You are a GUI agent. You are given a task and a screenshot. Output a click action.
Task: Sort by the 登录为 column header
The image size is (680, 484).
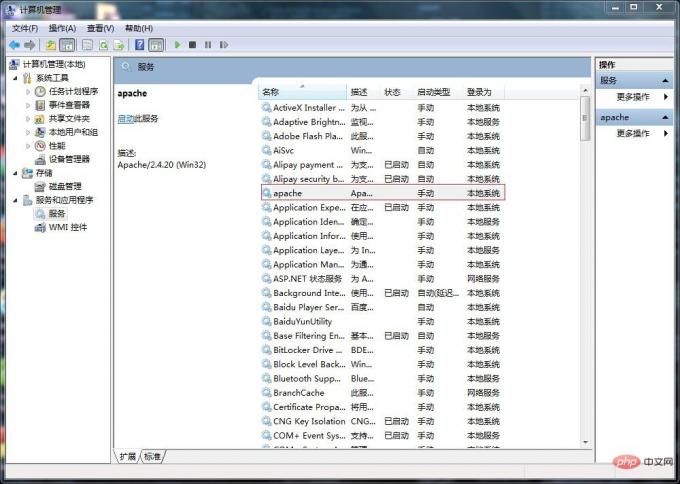[483, 92]
